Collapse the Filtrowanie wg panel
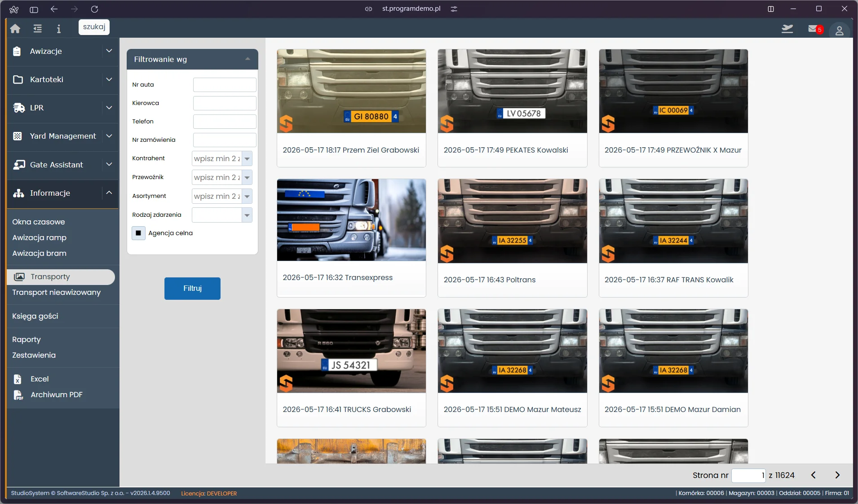 point(248,59)
